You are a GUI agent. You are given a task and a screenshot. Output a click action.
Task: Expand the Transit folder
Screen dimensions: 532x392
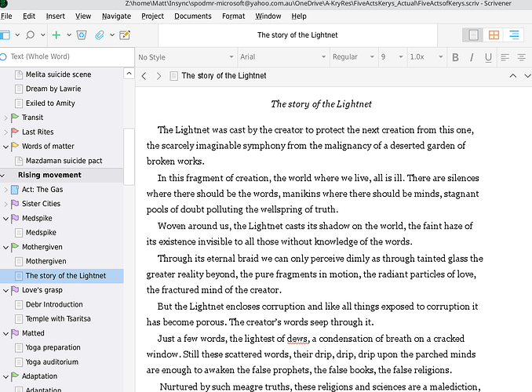coord(5,118)
